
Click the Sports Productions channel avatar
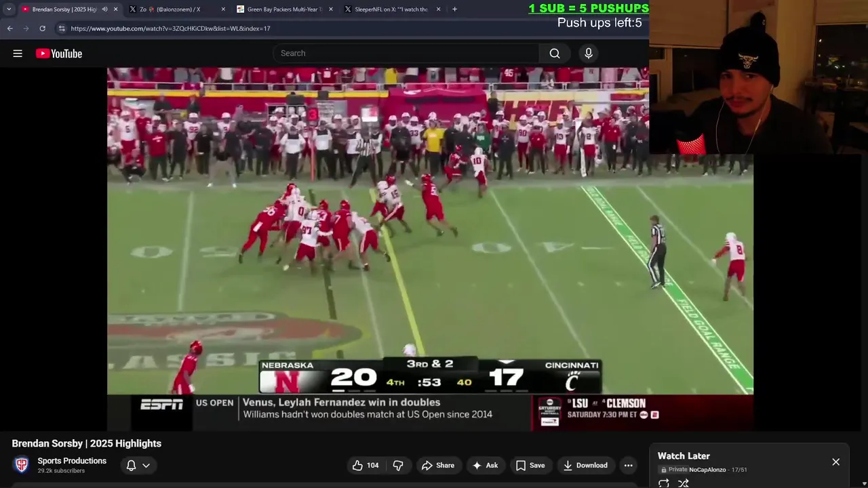(22, 465)
